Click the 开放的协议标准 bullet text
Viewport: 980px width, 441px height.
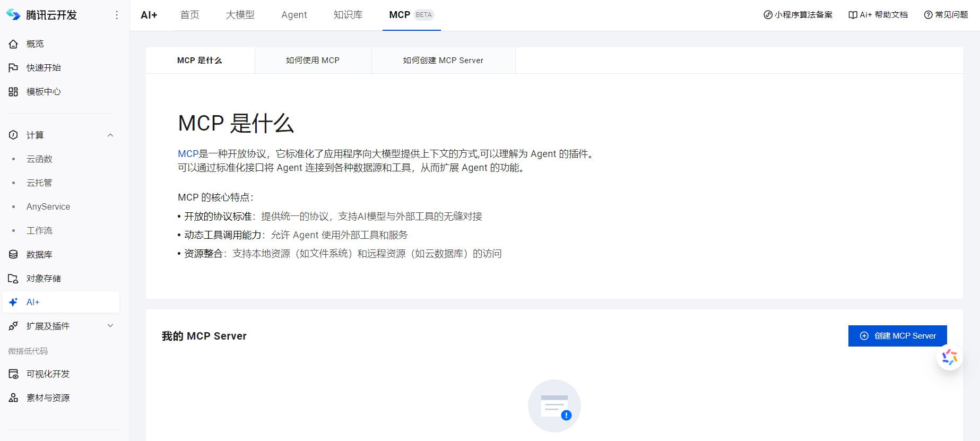tap(218, 217)
